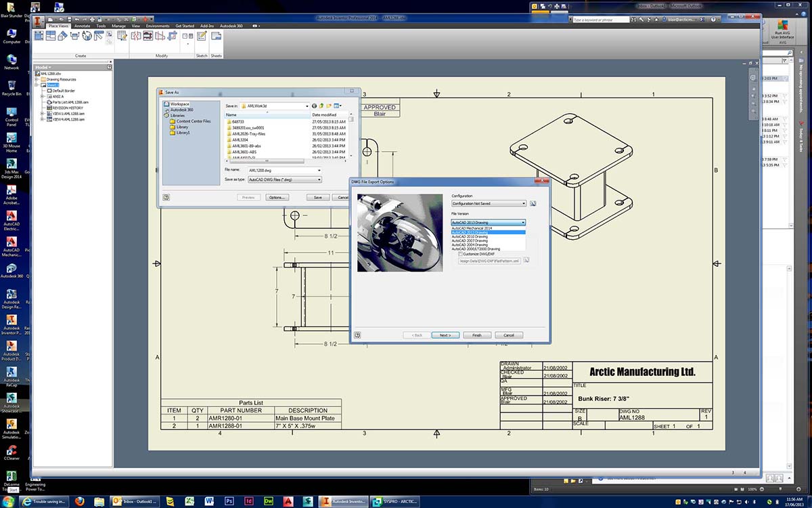
Task: Open the Save as type dropdown
Action: tap(319, 179)
